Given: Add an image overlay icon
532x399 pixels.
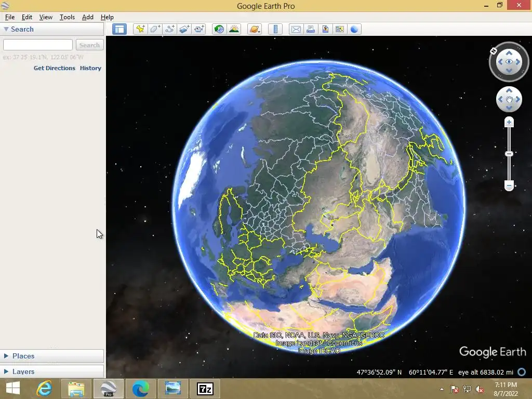Looking at the screenshot, I should click(x=184, y=29).
